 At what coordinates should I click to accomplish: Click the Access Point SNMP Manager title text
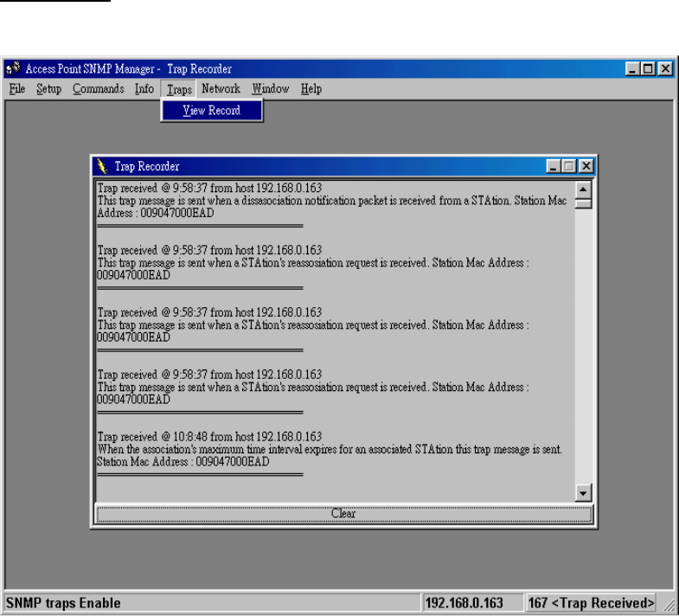129,69
